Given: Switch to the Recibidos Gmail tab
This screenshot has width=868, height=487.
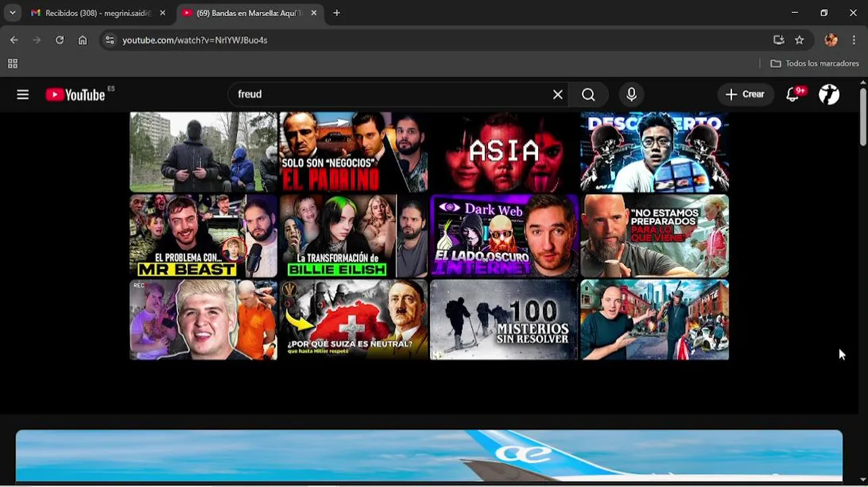Looking at the screenshot, I should tap(98, 13).
